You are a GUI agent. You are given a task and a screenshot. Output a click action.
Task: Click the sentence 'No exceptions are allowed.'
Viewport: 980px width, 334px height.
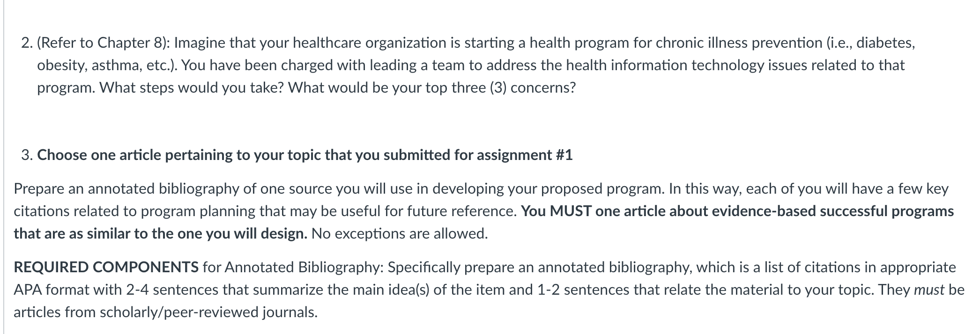pyautogui.click(x=400, y=233)
